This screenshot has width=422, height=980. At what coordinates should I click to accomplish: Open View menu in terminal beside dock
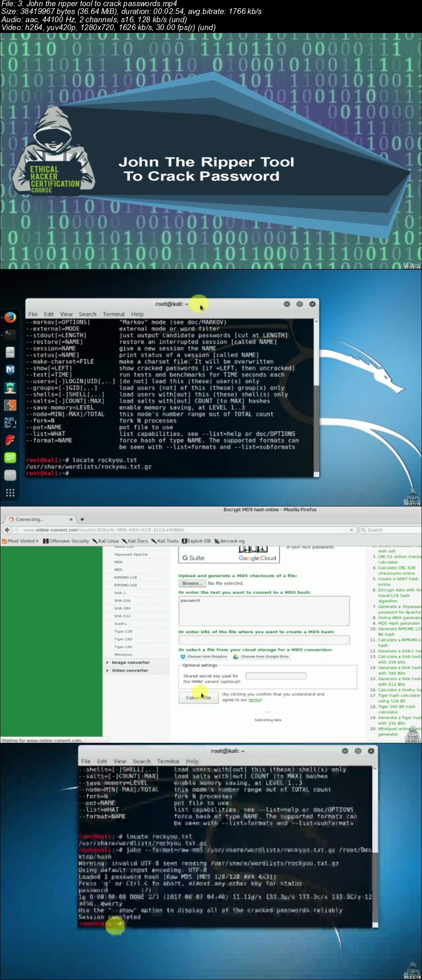(66, 314)
